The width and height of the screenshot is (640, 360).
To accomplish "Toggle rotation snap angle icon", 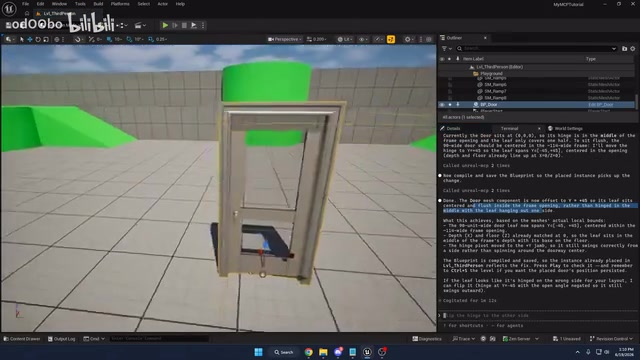I will (129, 40).
